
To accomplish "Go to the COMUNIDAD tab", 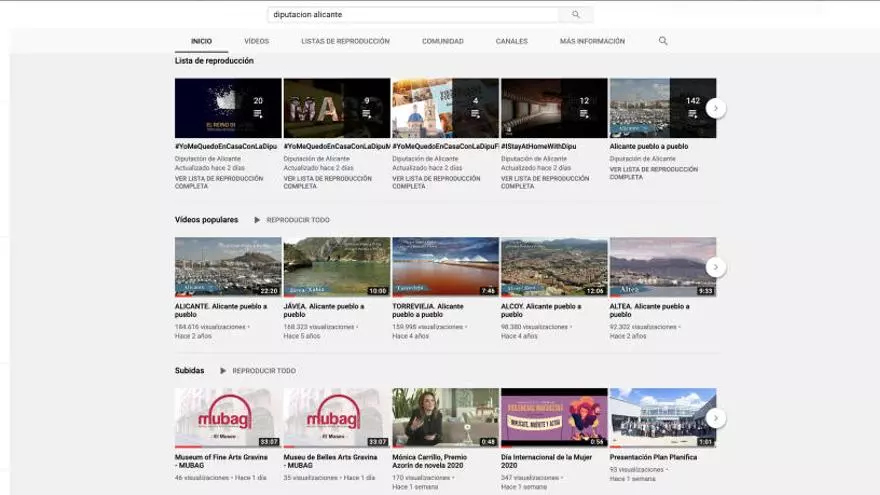I will tap(442, 41).
